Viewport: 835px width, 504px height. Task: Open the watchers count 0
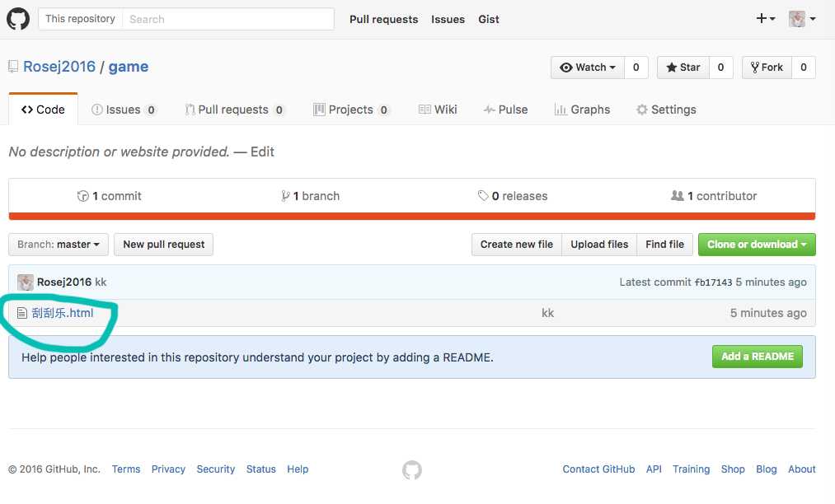636,68
